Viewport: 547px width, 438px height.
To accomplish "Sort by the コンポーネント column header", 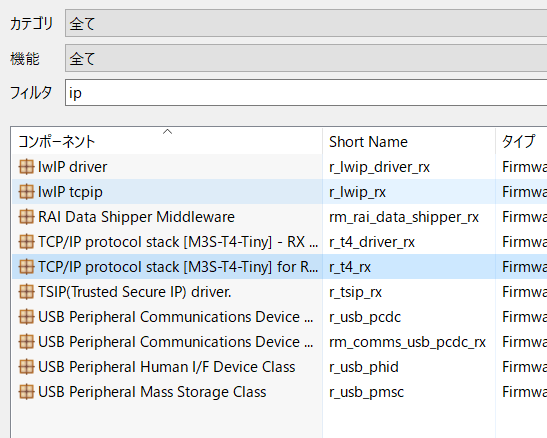I will click(x=167, y=141).
